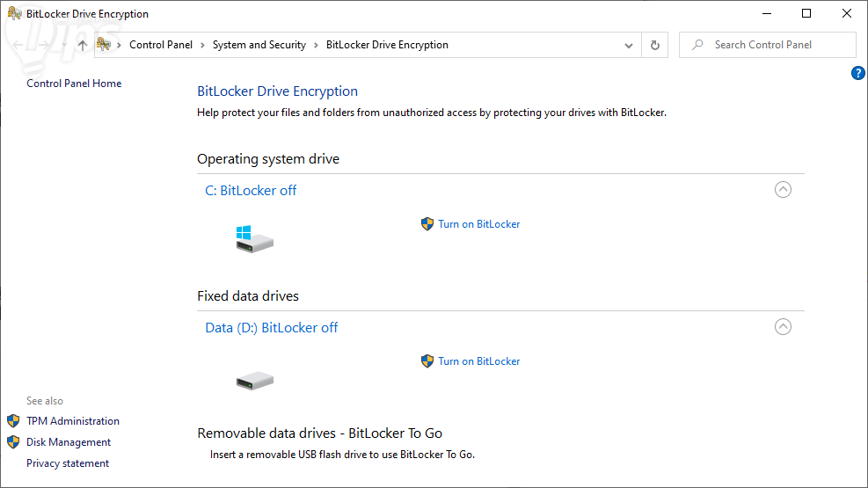This screenshot has width=868, height=488.
Task: Open the Disk Management link
Action: click(69, 442)
